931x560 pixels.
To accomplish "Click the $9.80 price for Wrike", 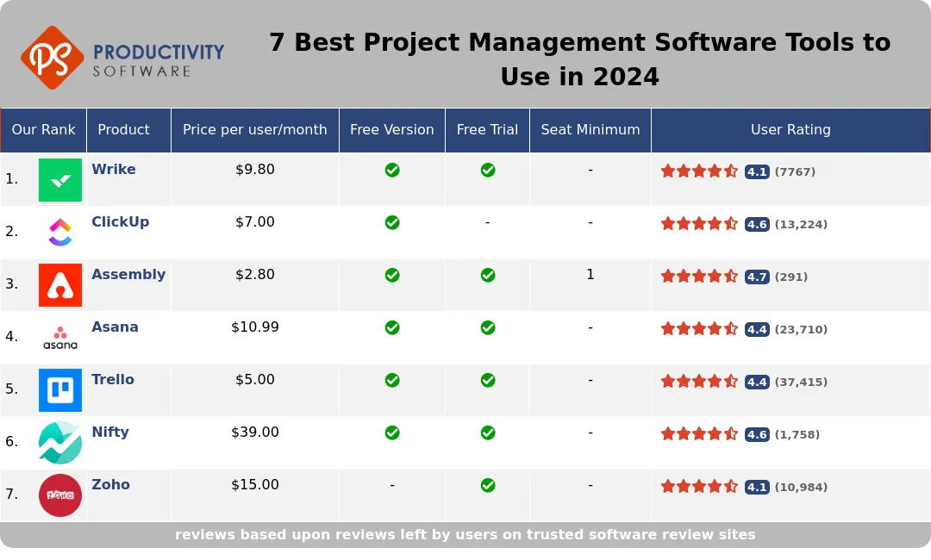I will point(254,169).
